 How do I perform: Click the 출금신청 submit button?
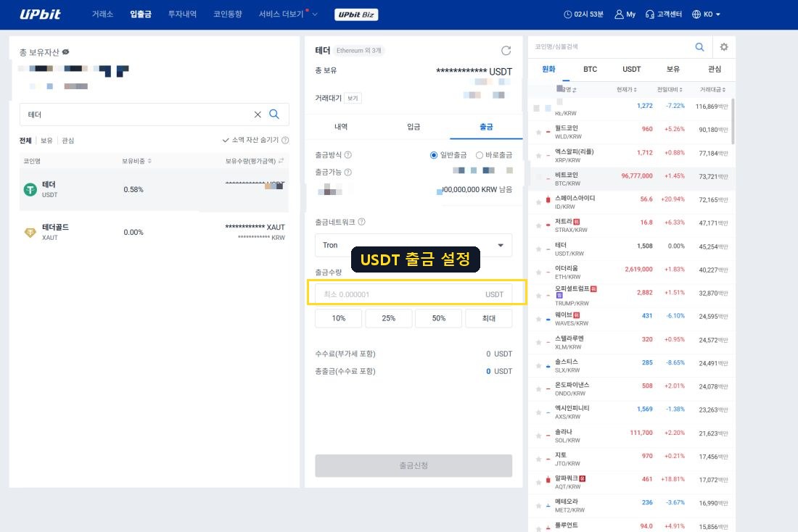point(414,465)
